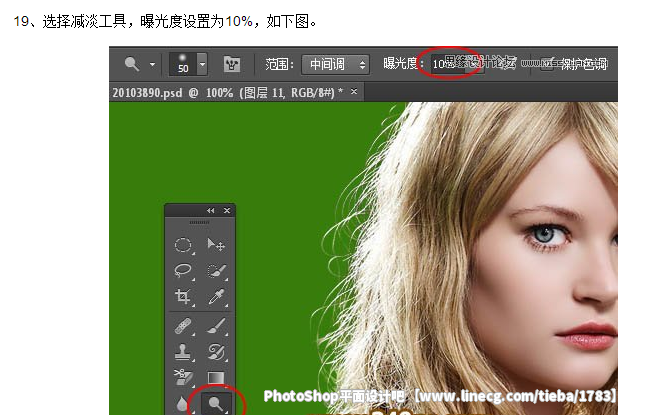Toggle the Protect Tones checkbox
The image size is (672, 415).
pos(546,65)
